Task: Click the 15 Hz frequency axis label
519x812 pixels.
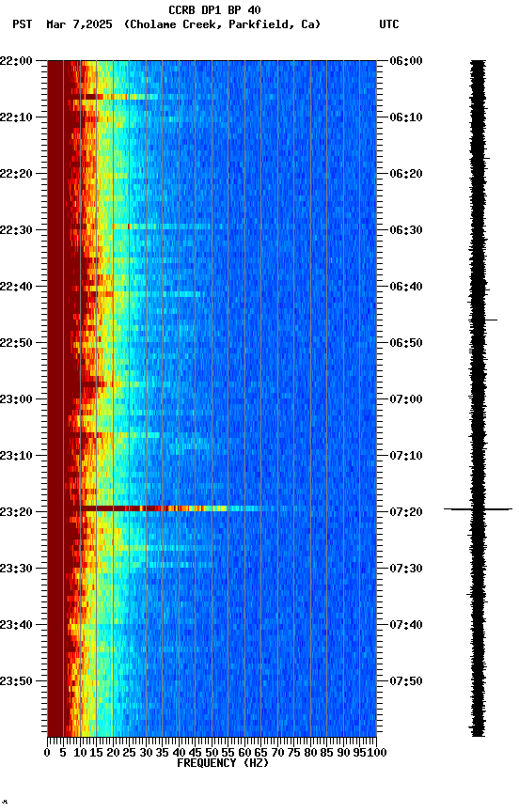Action: 96,754
